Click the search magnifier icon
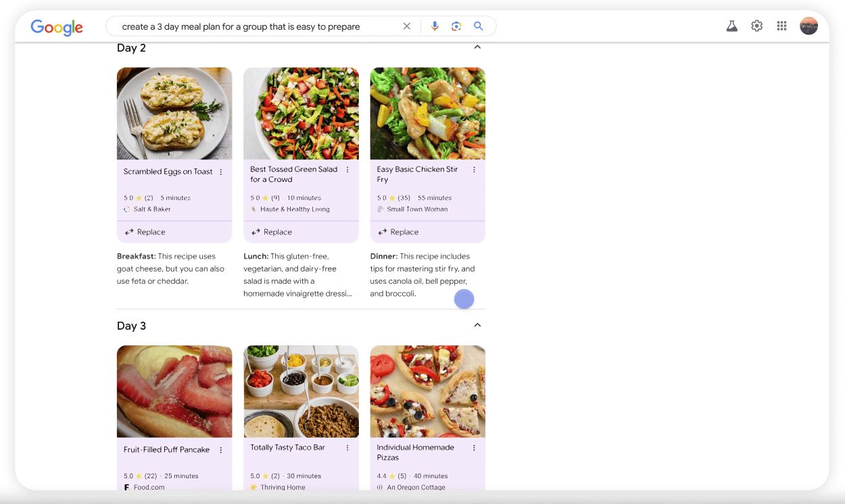845x504 pixels. click(x=478, y=26)
